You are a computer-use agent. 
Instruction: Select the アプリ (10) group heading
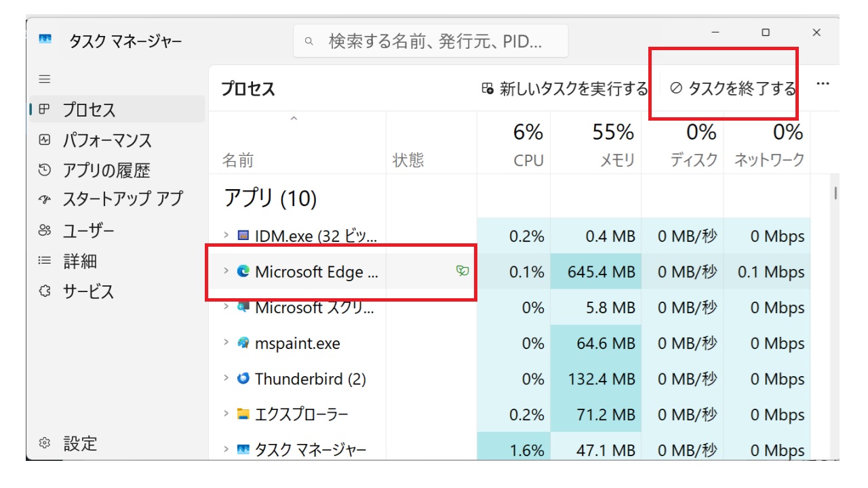tap(271, 198)
